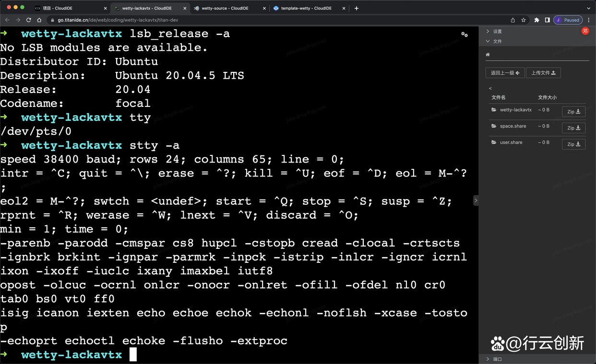Click the Zip download for user.share row
This screenshot has height=364, width=596.
(x=573, y=144)
